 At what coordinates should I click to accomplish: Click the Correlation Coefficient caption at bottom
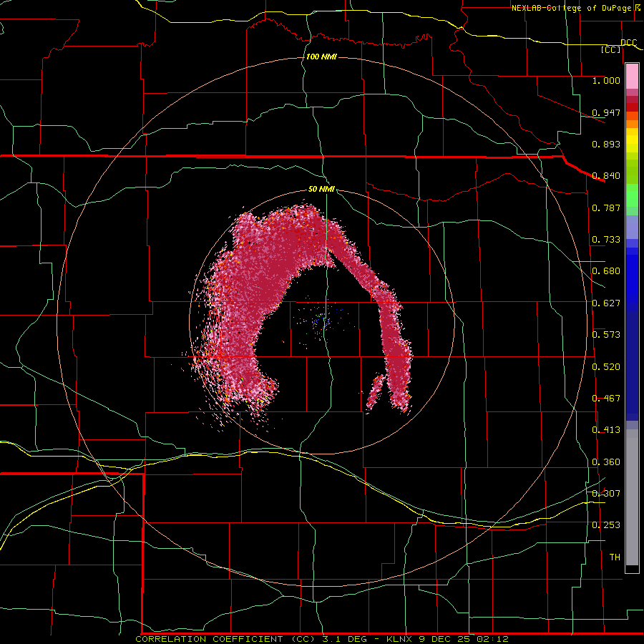tap(322, 639)
